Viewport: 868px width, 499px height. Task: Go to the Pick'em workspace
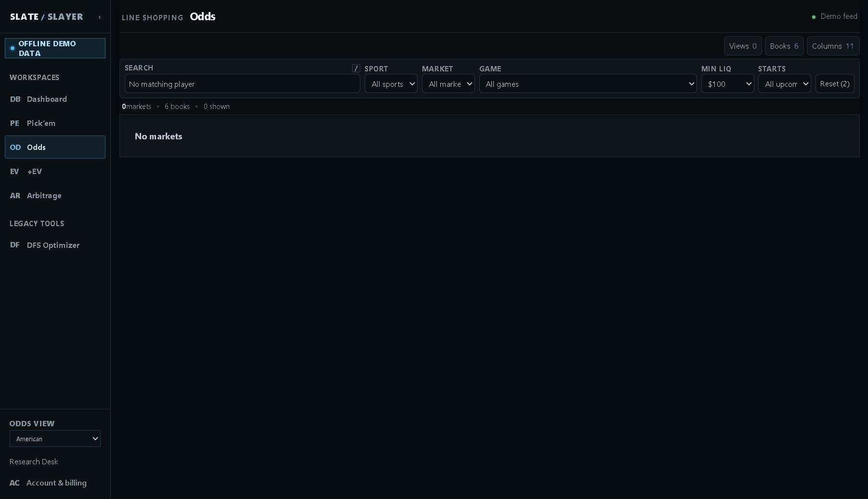[x=55, y=123]
